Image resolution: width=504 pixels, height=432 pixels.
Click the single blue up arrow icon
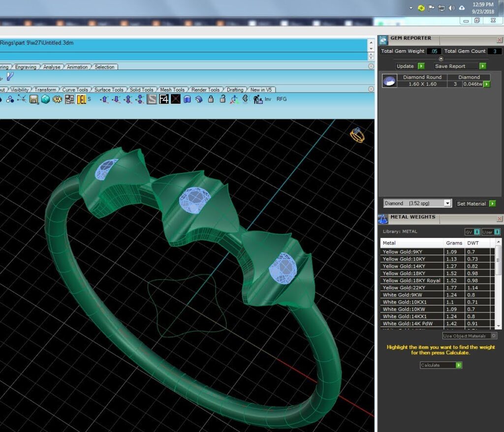tap(104, 100)
